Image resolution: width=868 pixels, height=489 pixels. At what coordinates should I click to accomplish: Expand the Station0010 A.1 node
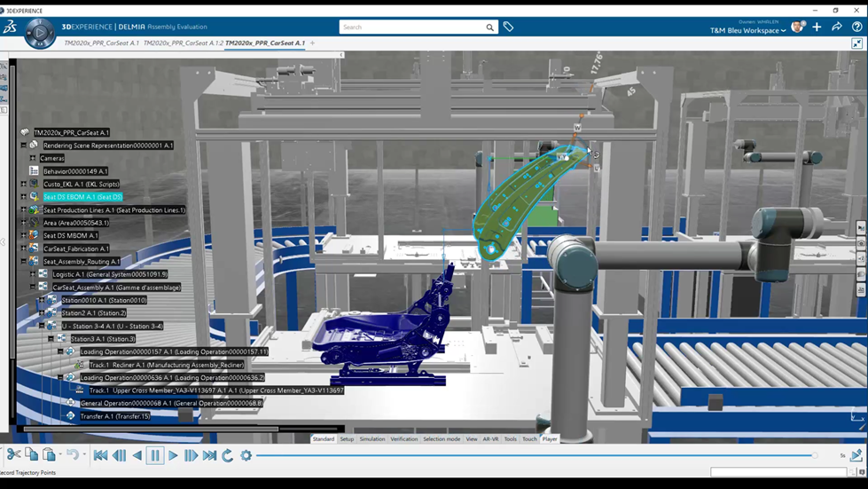click(42, 300)
